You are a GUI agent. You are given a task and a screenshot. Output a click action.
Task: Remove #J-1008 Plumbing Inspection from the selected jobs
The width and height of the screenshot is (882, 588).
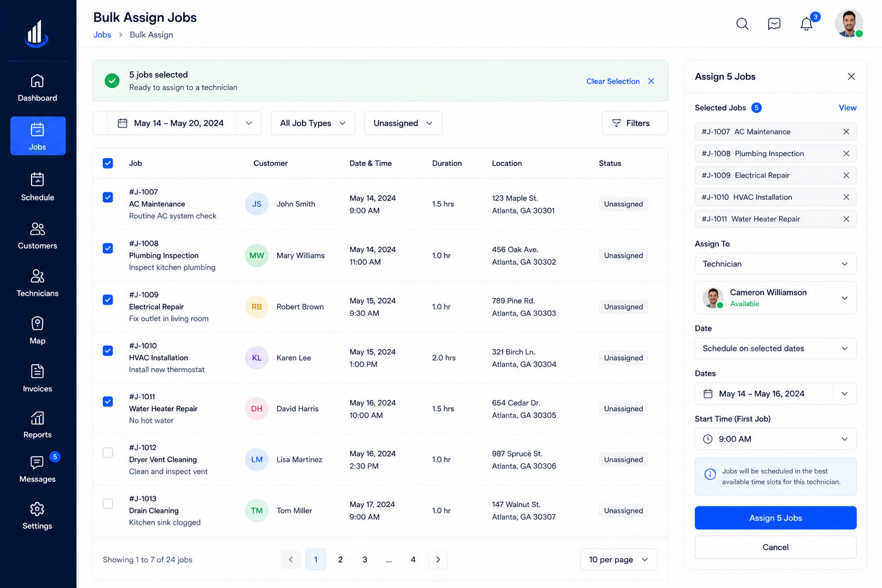(x=846, y=153)
